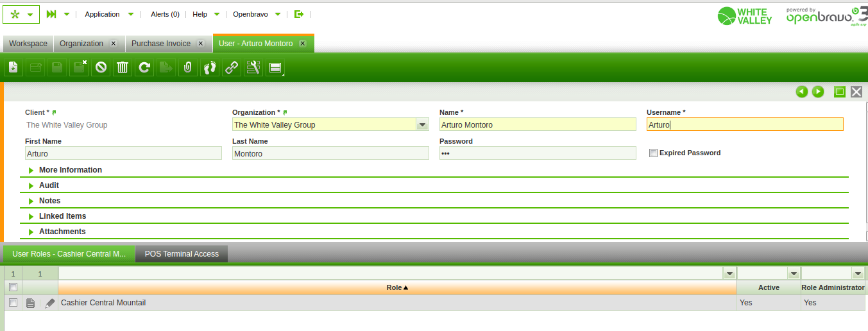Refresh the record data

(x=144, y=67)
